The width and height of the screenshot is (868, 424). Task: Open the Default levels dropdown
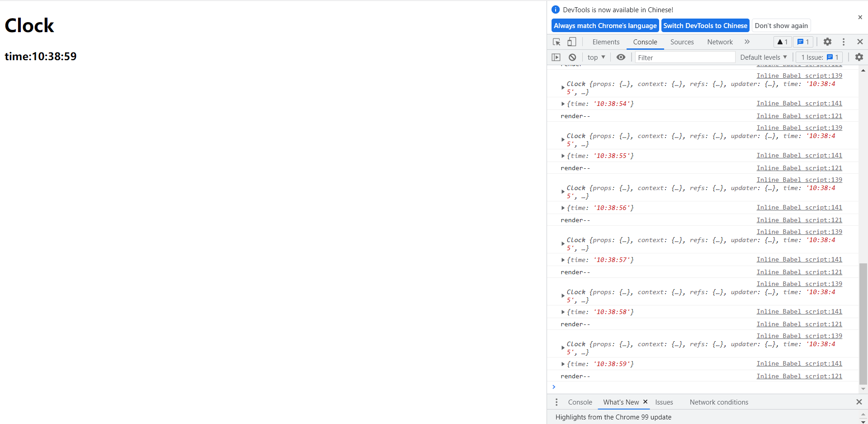coord(763,57)
